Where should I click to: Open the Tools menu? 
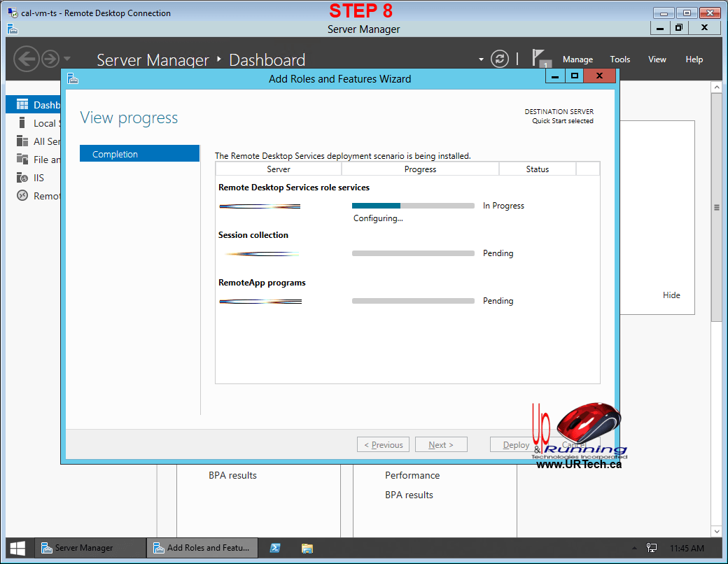[619, 59]
